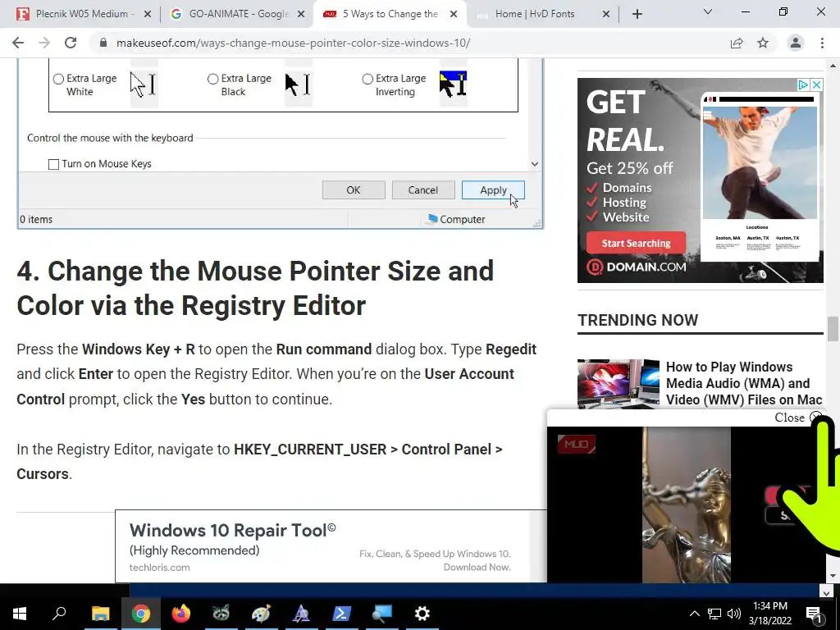
Task: View site information lock icon
Action: [x=103, y=43]
